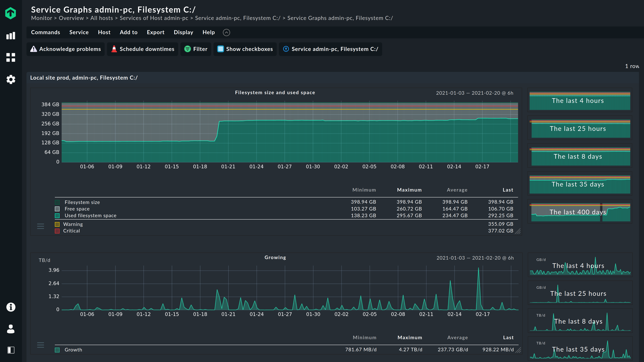Click Acknowledge problems warning button
This screenshot has width=644, height=362.
pos(66,49)
